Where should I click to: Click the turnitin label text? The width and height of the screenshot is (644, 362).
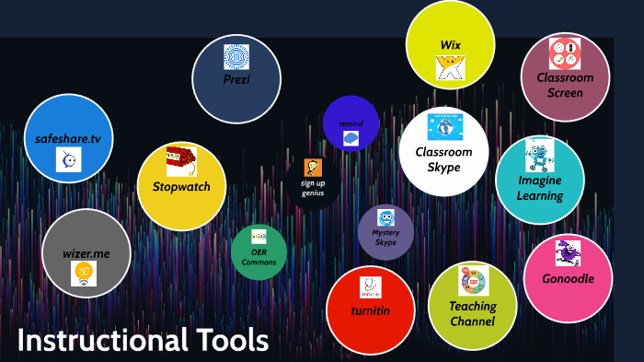tap(371, 310)
